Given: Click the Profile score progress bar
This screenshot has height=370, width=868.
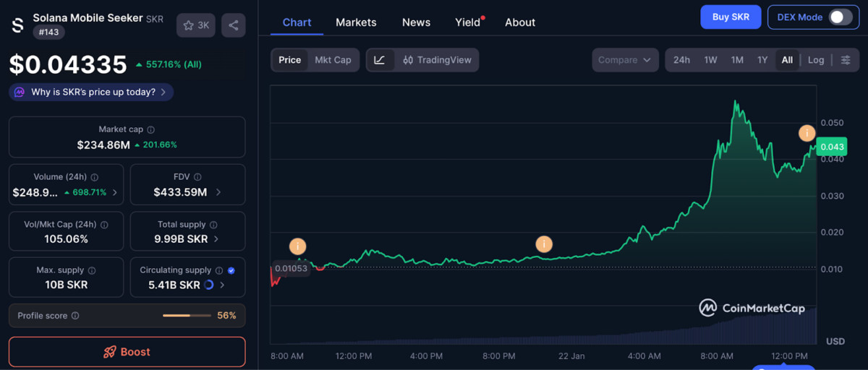Looking at the screenshot, I should [186, 316].
